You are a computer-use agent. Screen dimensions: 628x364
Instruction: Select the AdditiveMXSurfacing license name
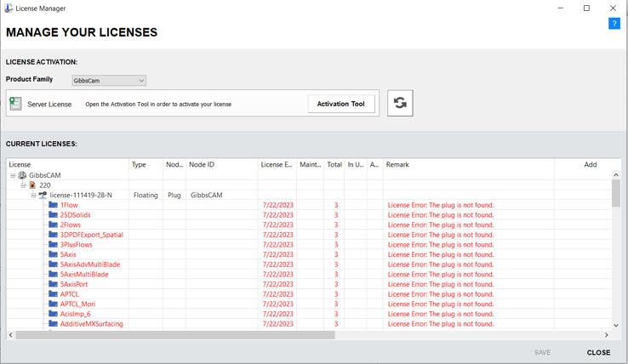92,323
